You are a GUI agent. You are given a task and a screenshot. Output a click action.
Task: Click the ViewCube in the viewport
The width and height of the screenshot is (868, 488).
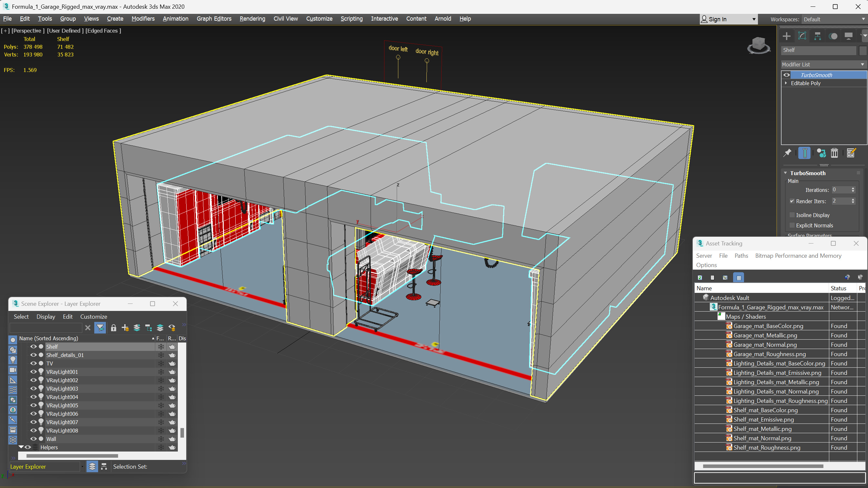[x=759, y=45]
